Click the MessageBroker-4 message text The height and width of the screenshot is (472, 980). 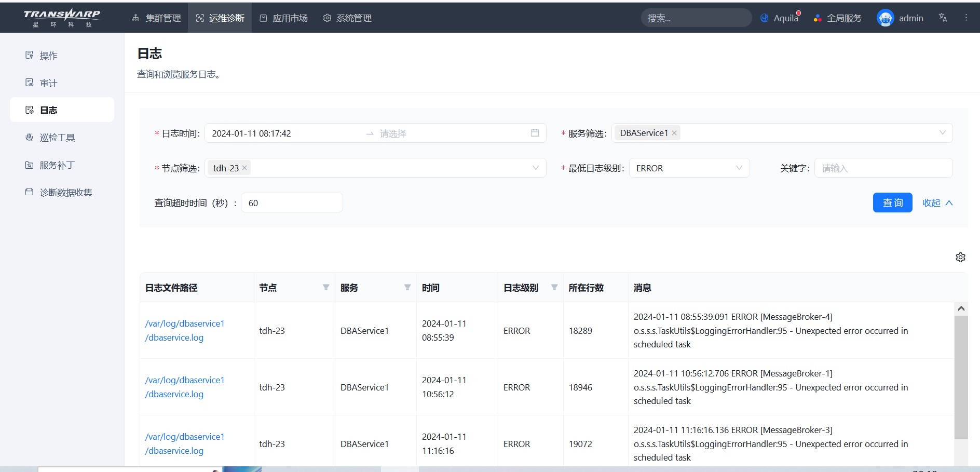[x=771, y=330]
